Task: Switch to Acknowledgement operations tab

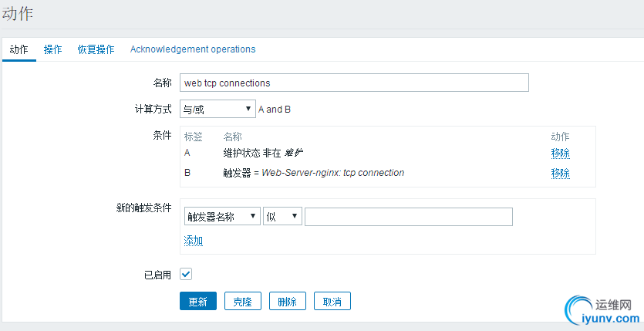Action: pyautogui.click(x=193, y=49)
